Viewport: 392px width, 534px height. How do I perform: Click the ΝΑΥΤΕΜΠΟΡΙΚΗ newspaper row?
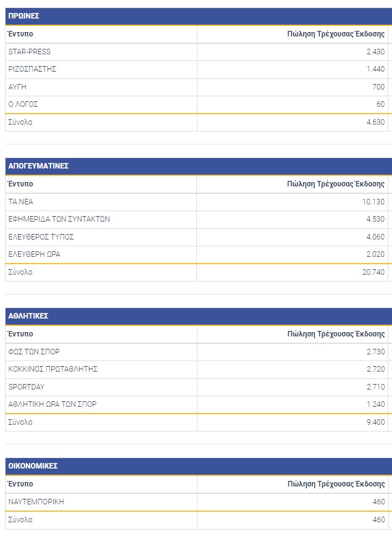coord(36,502)
